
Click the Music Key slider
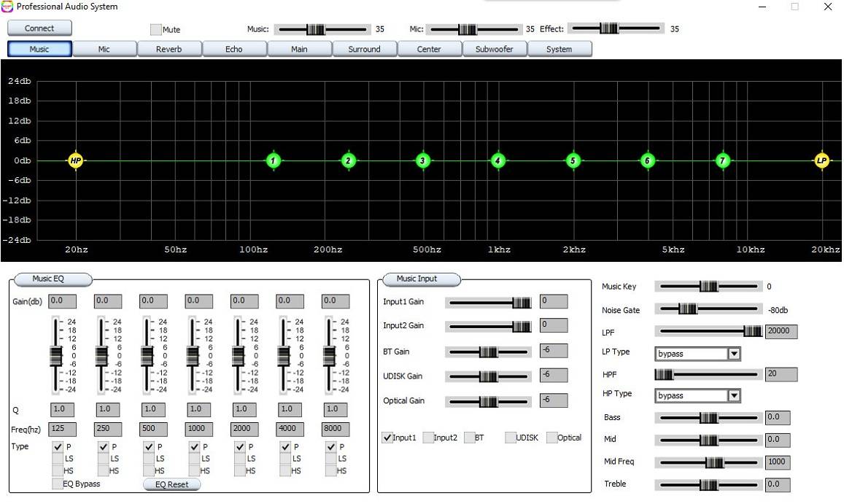pos(708,287)
